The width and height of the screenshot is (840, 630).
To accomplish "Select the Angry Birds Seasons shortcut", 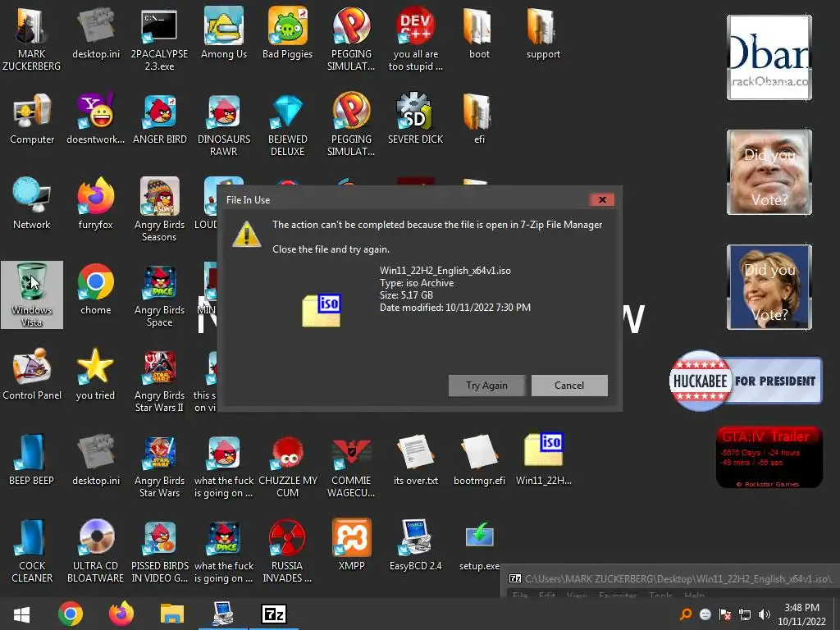I will (x=159, y=209).
